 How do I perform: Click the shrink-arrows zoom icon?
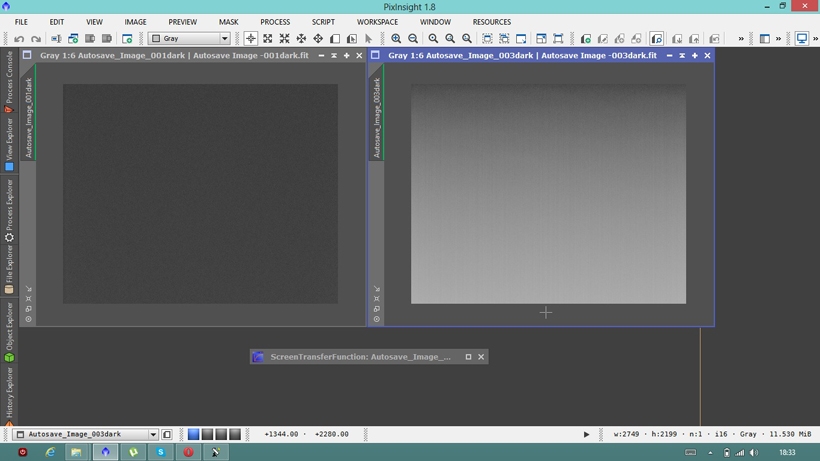284,39
